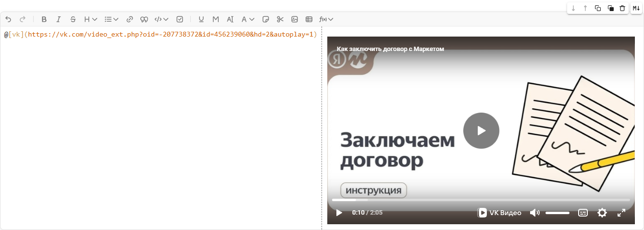This screenshot has height=230, width=644.
Task: Insert a checkbox task item
Action: pyautogui.click(x=180, y=19)
